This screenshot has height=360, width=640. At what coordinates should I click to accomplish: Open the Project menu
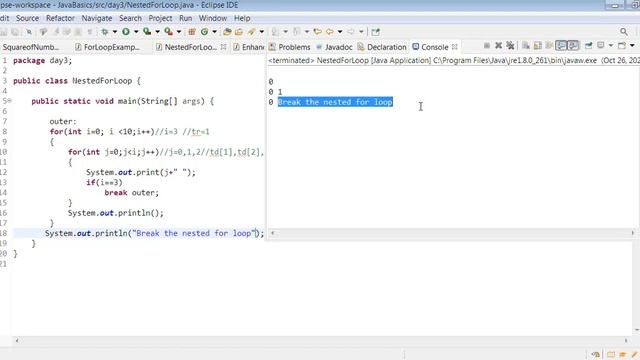160,18
